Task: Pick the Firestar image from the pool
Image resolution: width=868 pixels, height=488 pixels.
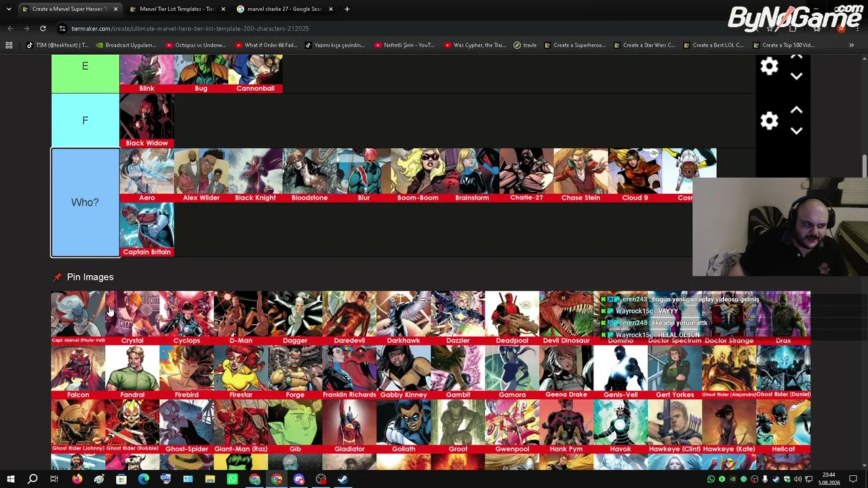Action: coord(241,372)
